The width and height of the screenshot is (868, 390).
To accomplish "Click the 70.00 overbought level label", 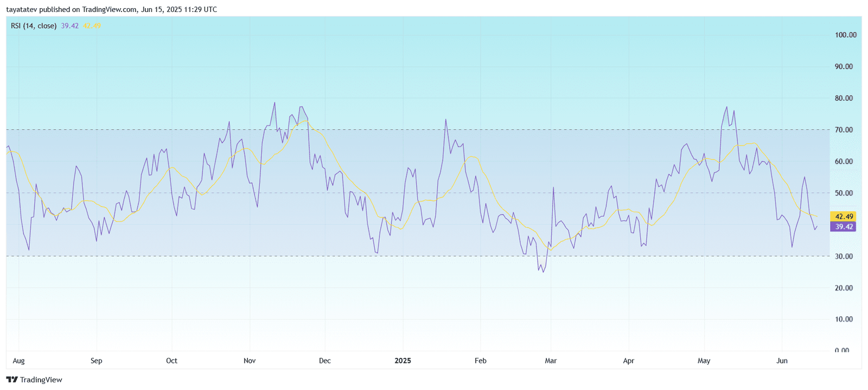I will (x=844, y=130).
